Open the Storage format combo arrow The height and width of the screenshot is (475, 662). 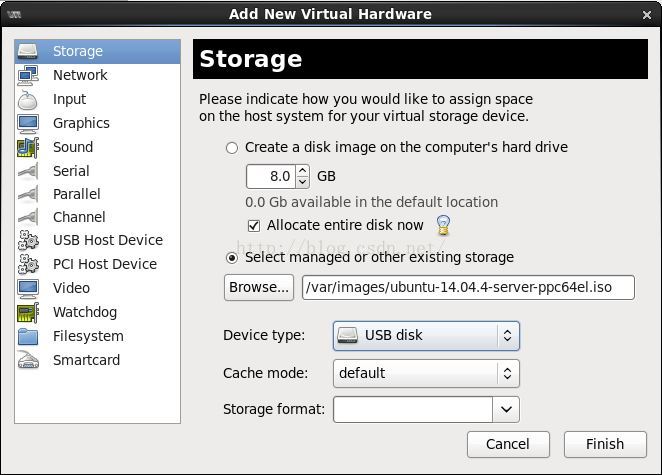tap(506, 409)
